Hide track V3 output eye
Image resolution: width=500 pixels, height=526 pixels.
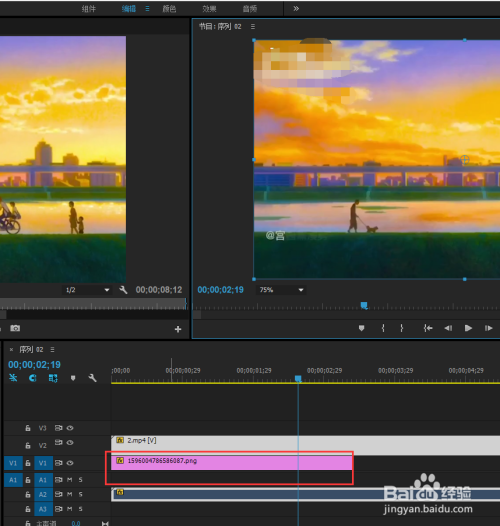coord(70,428)
